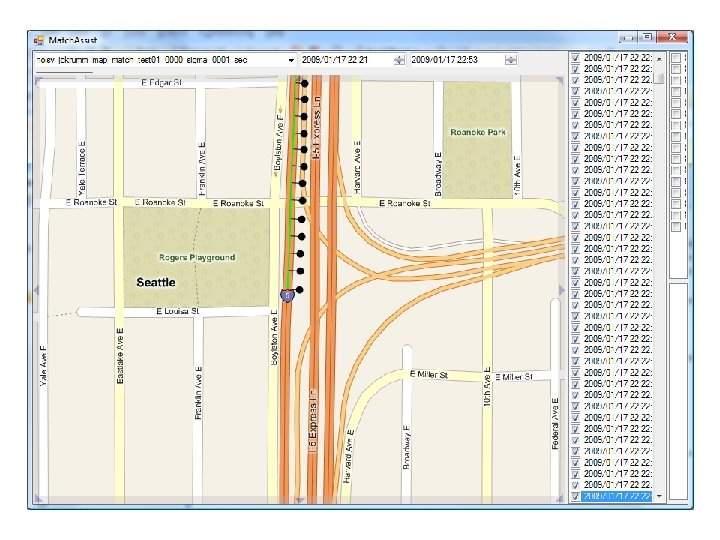720x540 pixels.
Task: Close the MatchAssist window
Action: pos(672,37)
